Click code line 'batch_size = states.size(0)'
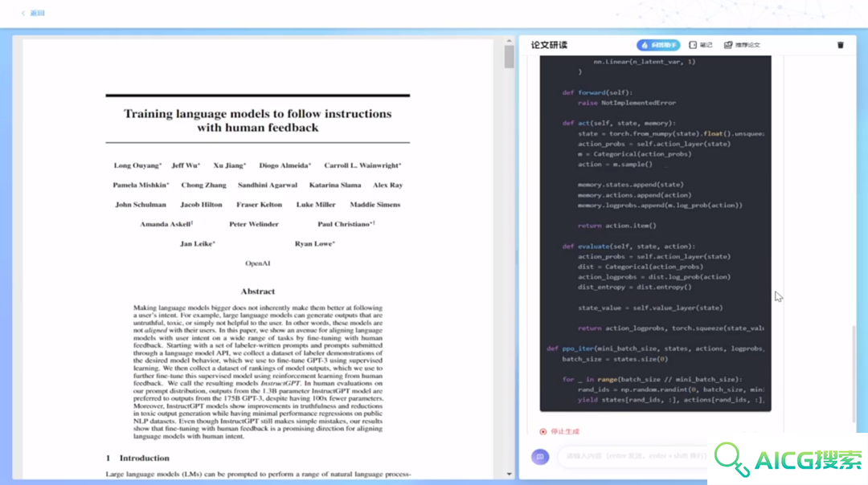This screenshot has height=485, width=868. point(615,359)
